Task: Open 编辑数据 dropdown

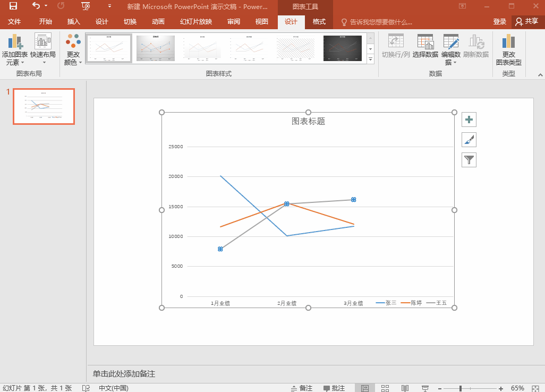Action: pyautogui.click(x=451, y=49)
